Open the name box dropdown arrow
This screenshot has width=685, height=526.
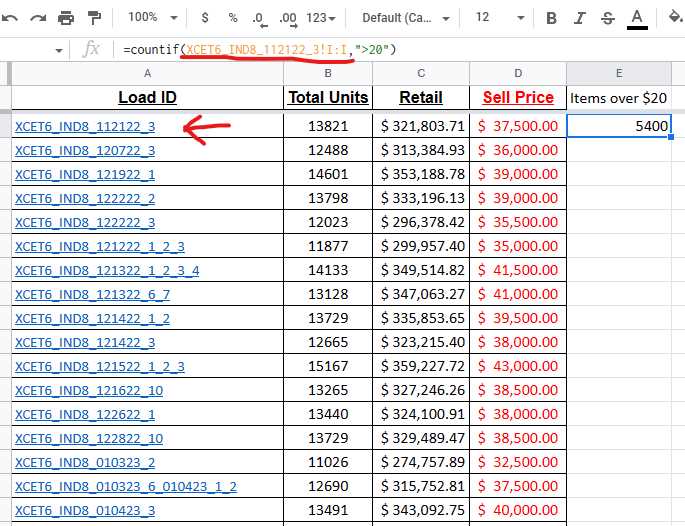pyautogui.click(x=59, y=51)
